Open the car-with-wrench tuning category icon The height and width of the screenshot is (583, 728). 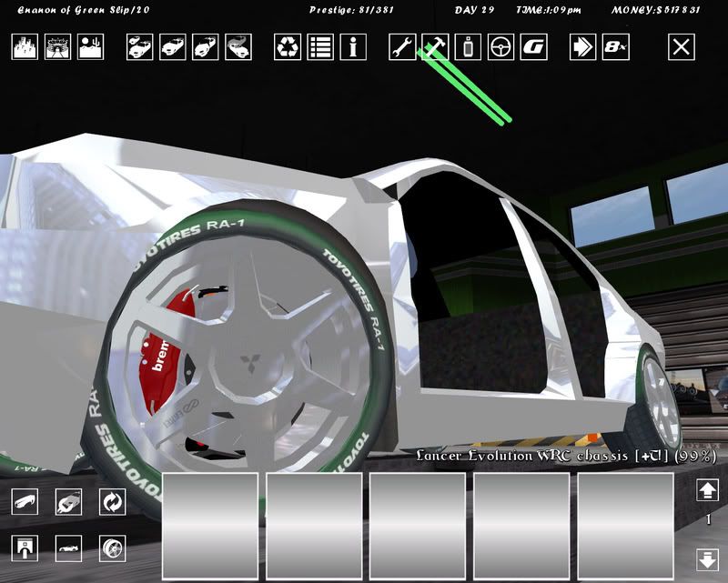pyautogui.click(x=69, y=502)
